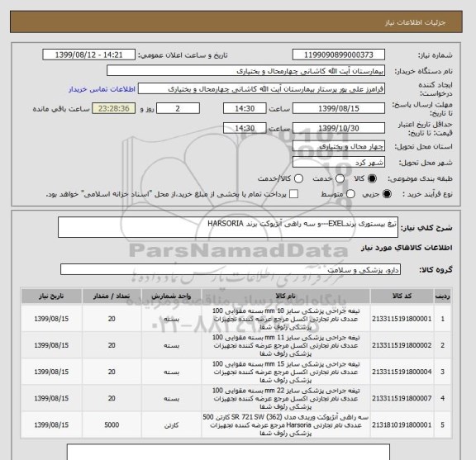Click the surgical blade size 10 mm item name
The height and width of the screenshot is (460, 476).
pos(286,319)
